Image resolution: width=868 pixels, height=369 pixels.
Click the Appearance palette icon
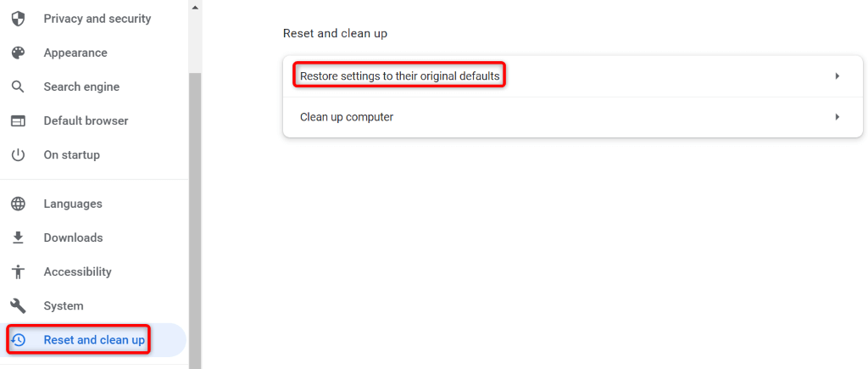[18, 53]
